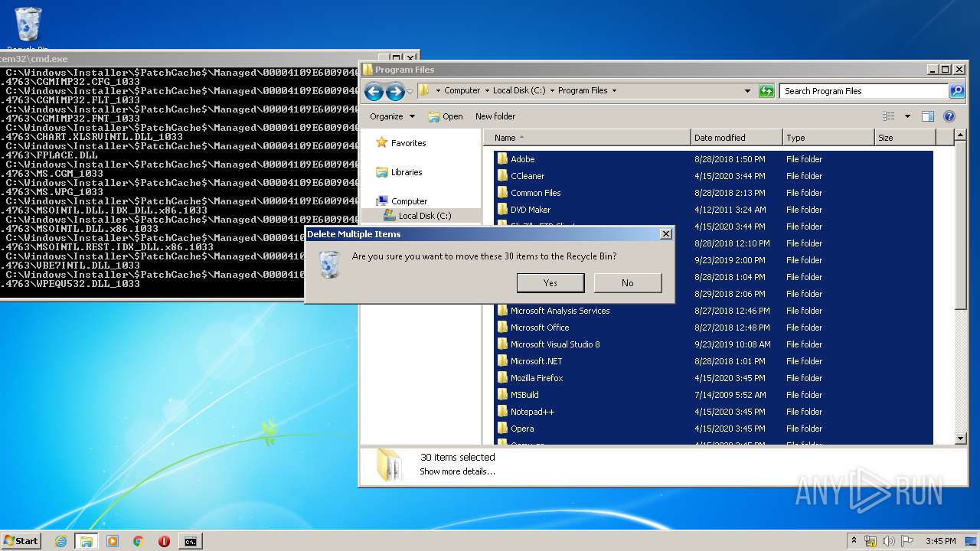Close the Delete Multiple Items dialog
This screenshot has height=551, width=980.
665,234
